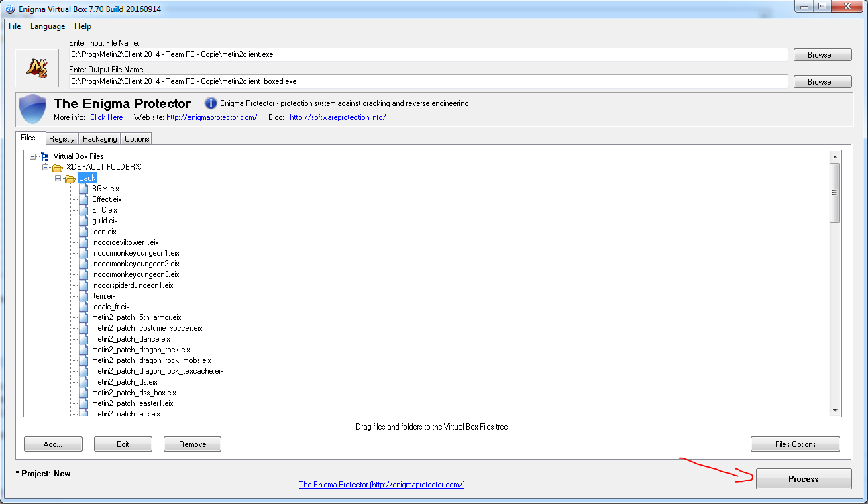Open The Enigma Protector link at the bottom
This screenshot has width=868, height=504.
[382, 485]
